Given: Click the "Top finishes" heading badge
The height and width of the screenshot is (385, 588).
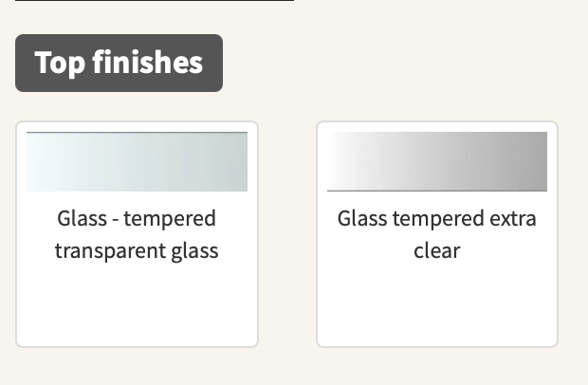Looking at the screenshot, I should tap(119, 64).
